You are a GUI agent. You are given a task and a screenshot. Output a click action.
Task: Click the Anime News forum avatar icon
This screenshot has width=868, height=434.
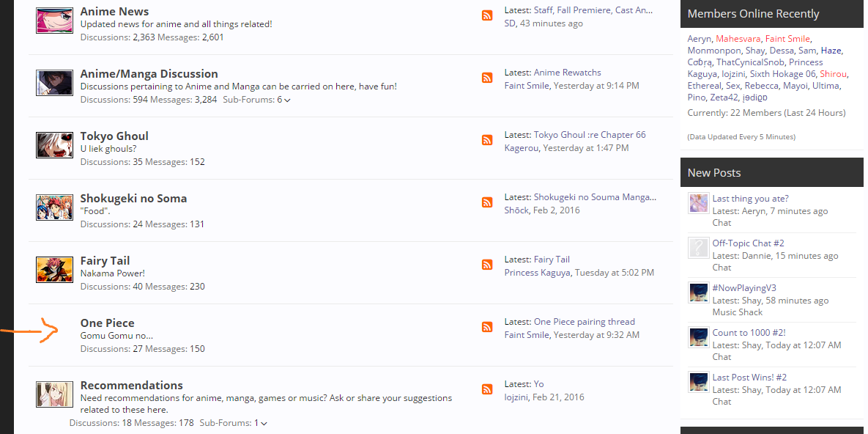[54, 21]
